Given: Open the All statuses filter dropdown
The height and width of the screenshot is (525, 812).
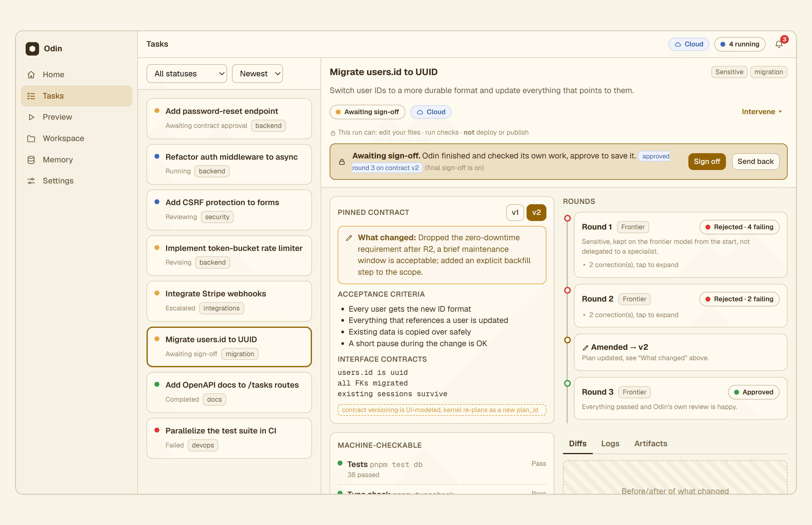Looking at the screenshot, I should [x=187, y=74].
